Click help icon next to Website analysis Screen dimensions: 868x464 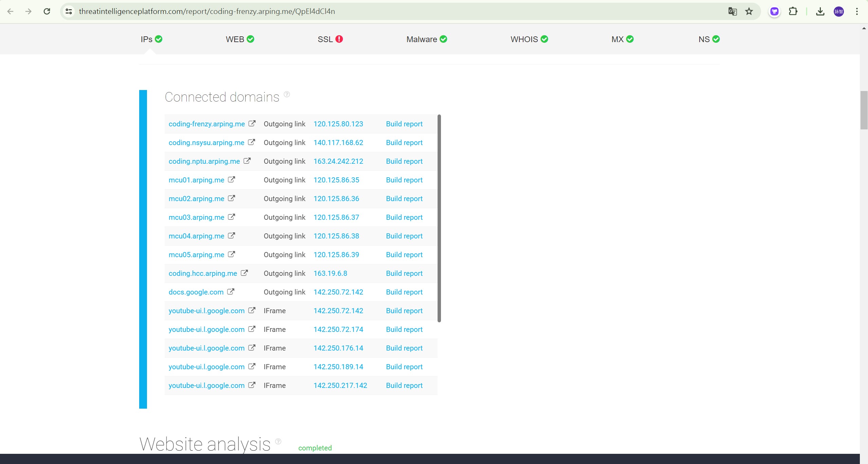pyautogui.click(x=278, y=441)
